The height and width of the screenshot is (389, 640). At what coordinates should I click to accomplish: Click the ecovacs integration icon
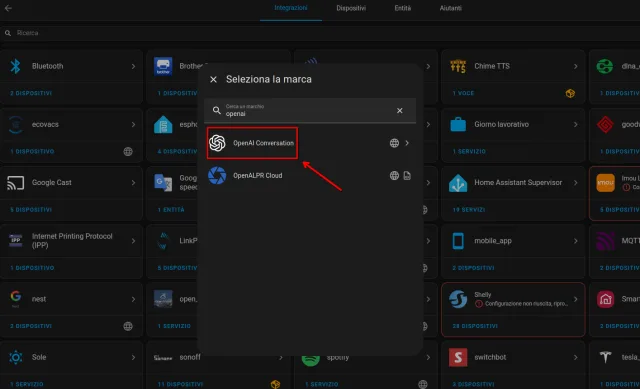click(16, 124)
